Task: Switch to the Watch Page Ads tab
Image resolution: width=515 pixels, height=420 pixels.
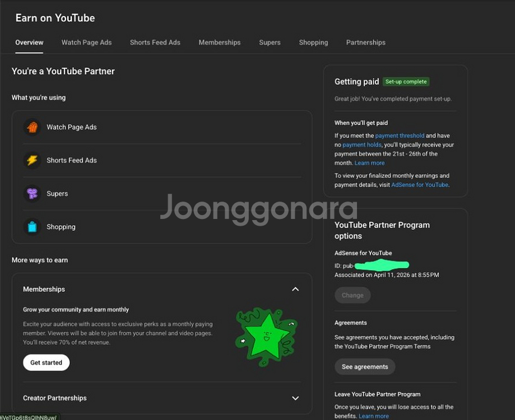Action: 87,43
